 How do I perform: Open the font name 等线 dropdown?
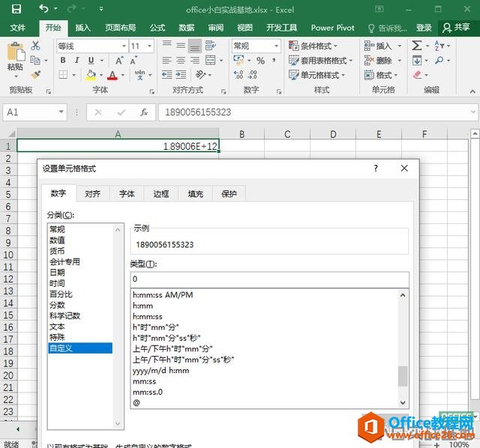[124, 46]
